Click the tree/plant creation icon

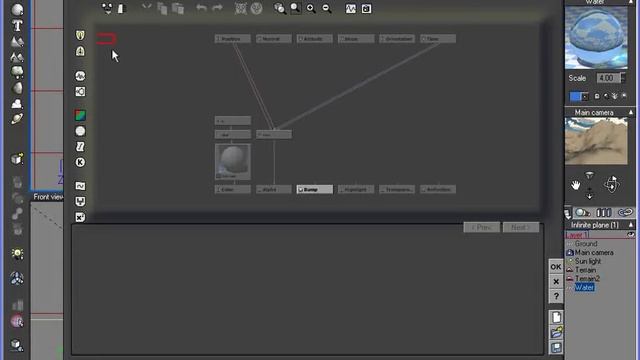[x=17, y=72]
